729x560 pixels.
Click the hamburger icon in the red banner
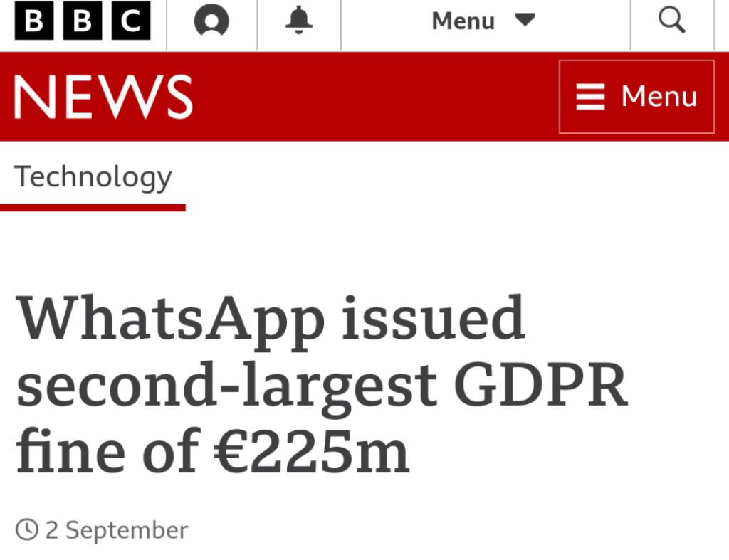pos(590,97)
